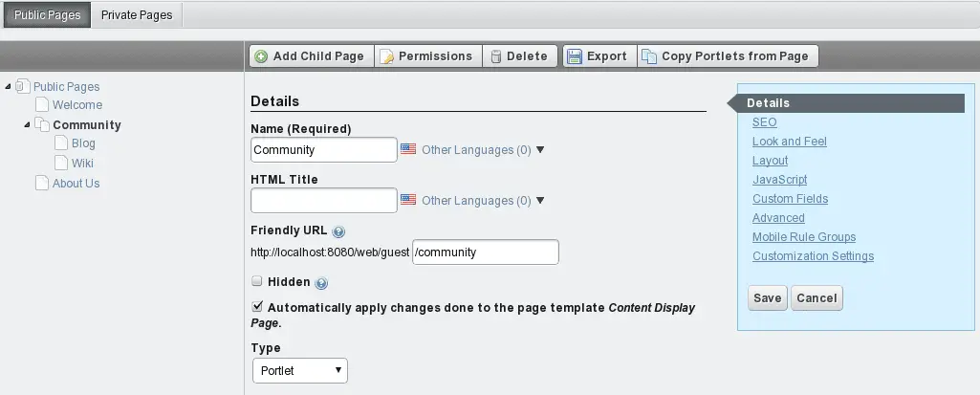Click the Welcome page icon in tree
980x395 pixels.
pos(41,104)
